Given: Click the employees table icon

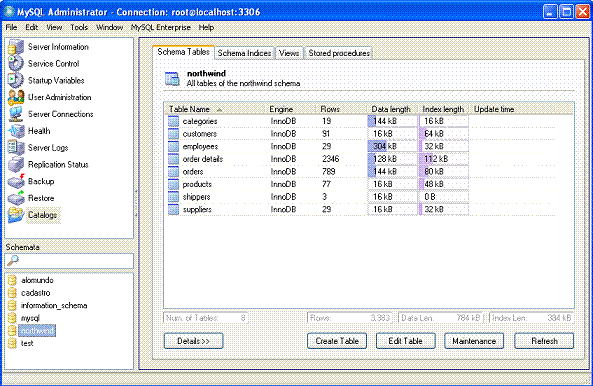Looking at the screenshot, I should 173,146.
